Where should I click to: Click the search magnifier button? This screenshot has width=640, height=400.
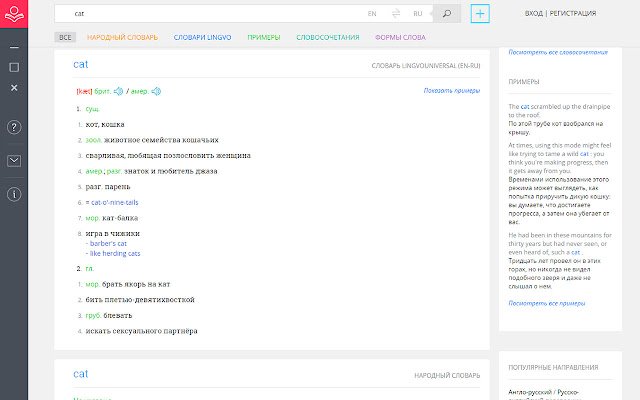point(447,14)
